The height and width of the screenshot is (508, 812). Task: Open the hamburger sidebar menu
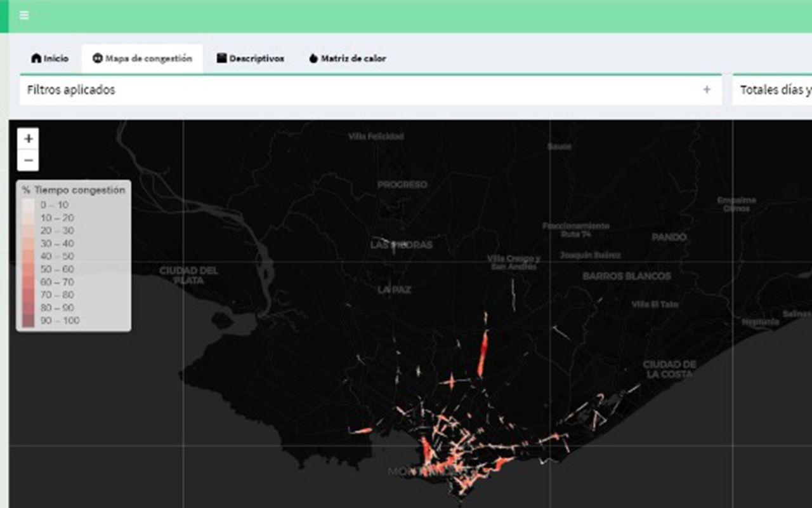[24, 15]
